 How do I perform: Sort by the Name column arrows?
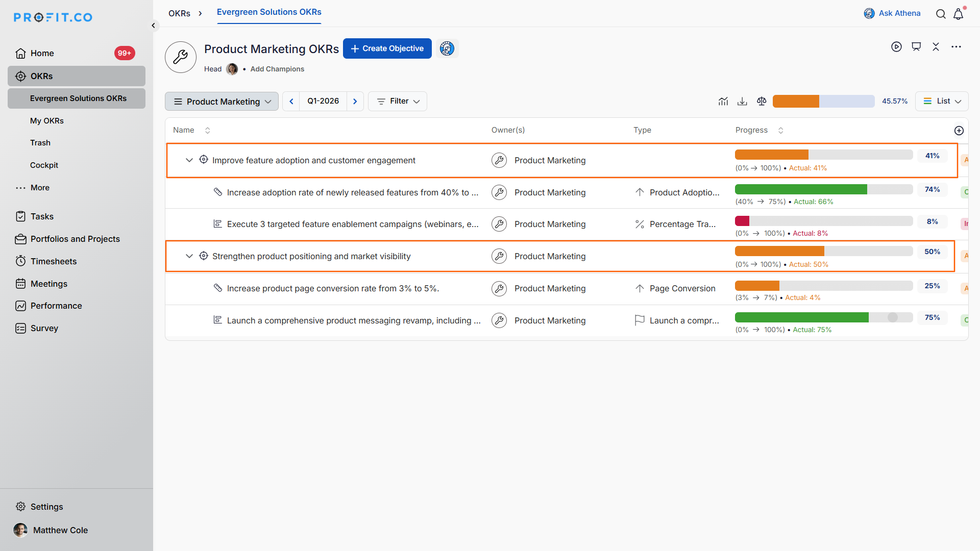tap(207, 131)
